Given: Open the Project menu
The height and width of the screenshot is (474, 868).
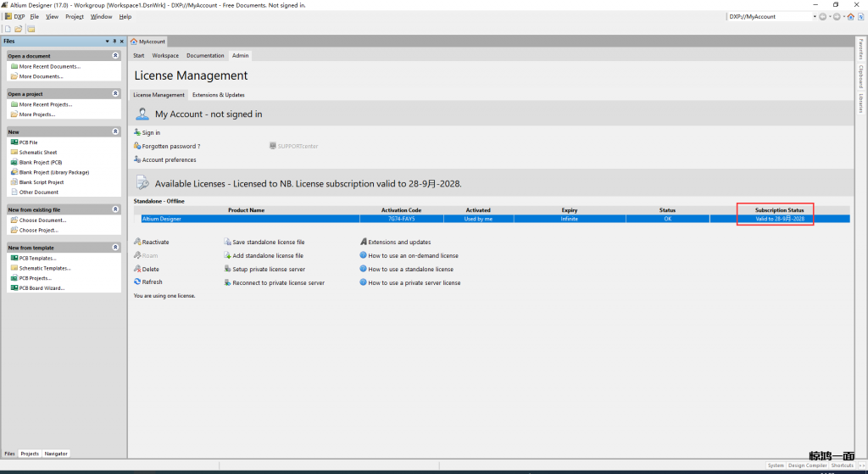Looking at the screenshot, I should coord(75,16).
